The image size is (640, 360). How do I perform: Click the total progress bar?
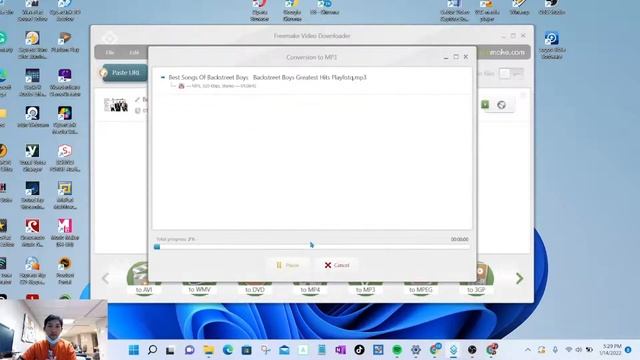coord(312,247)
